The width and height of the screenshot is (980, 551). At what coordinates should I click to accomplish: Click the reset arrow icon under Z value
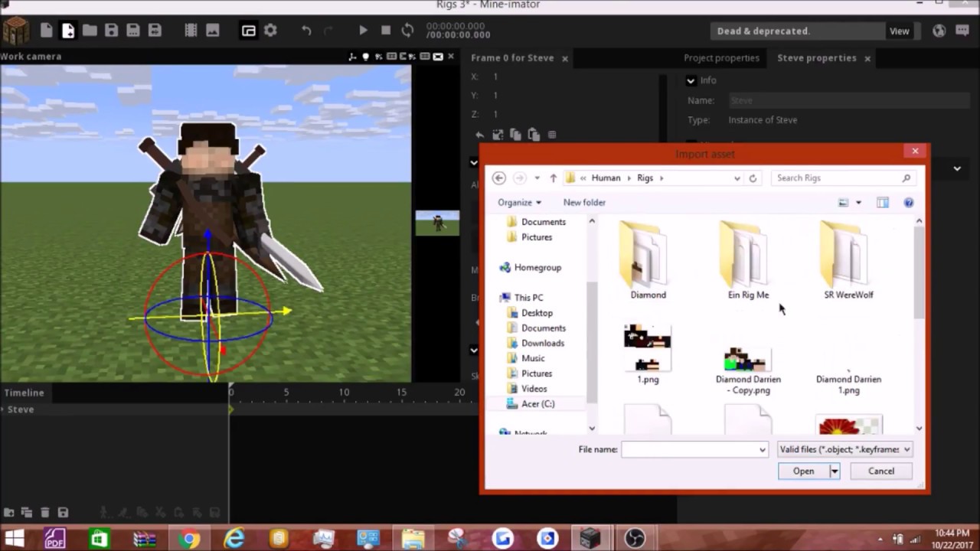[479, 135]
